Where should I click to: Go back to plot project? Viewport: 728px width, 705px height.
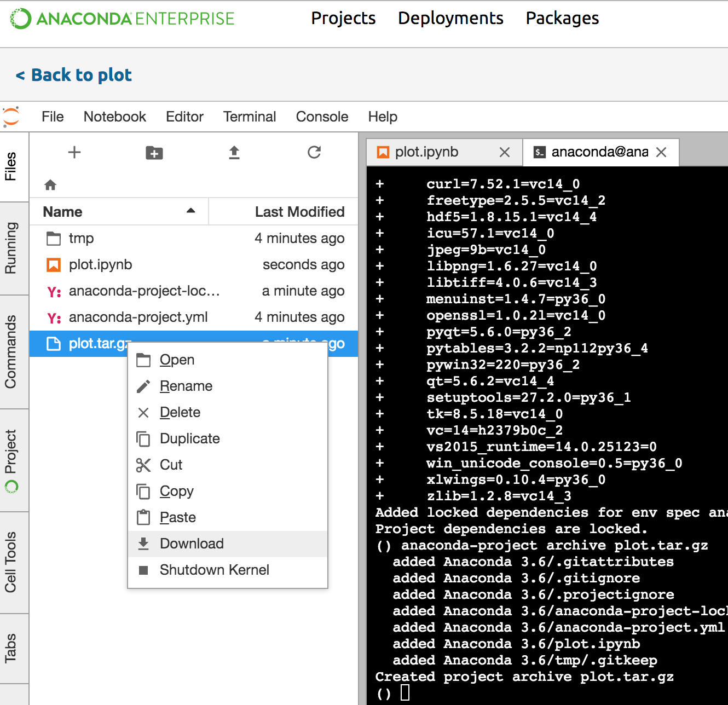pyautogui.click(x=74, y=75)
